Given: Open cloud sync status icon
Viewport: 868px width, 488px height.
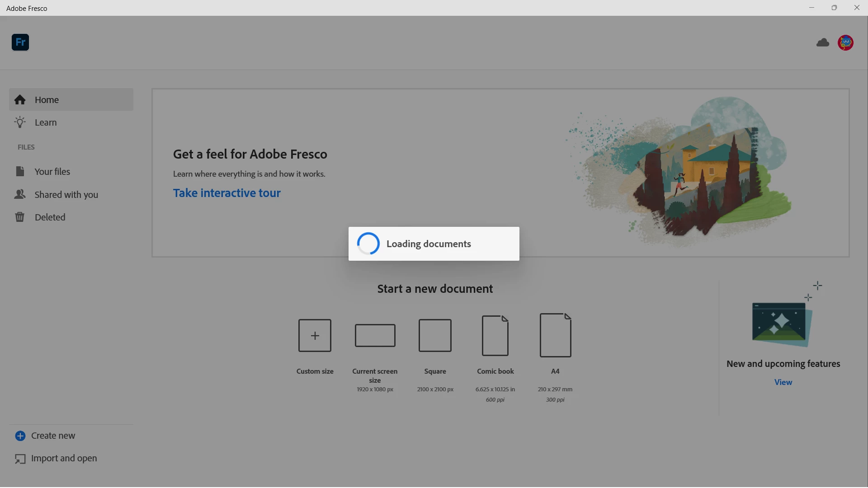Looking at the screenshot, I should click(823, 42).
